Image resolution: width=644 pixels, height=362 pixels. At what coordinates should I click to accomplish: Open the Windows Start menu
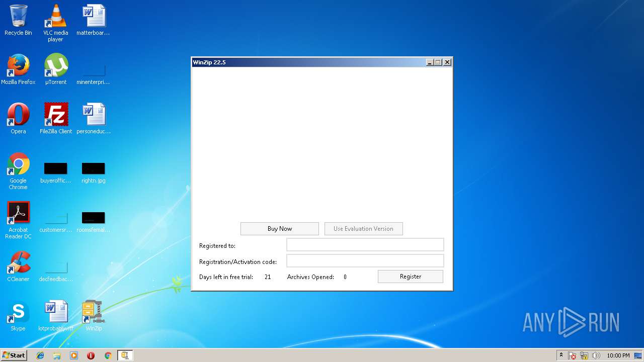coord(14,355)
